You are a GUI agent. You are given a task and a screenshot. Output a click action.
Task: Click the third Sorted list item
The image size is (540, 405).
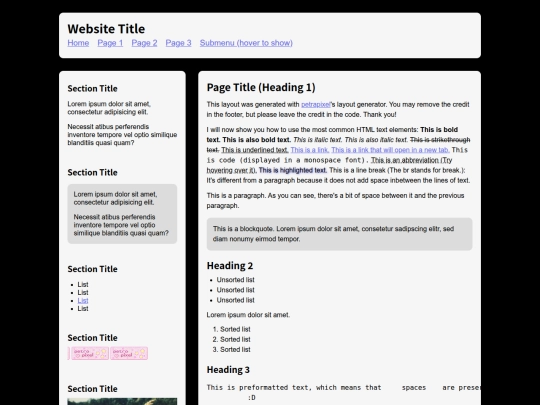[235, 350]
